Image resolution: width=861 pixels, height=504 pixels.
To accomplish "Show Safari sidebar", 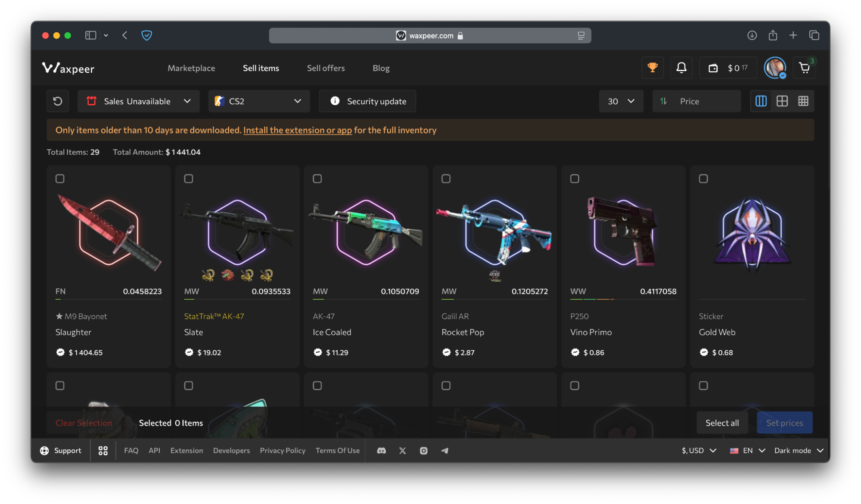I will (90, 35).
